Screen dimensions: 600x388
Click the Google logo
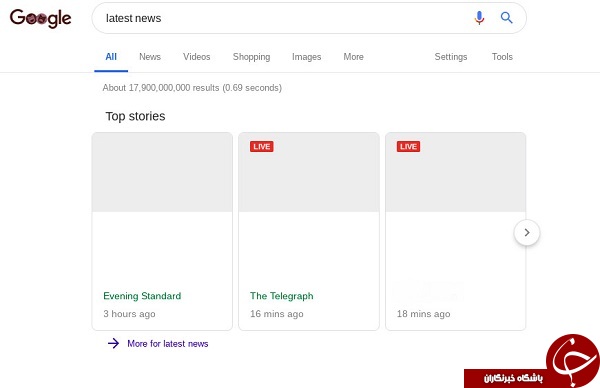coord(41,18)
